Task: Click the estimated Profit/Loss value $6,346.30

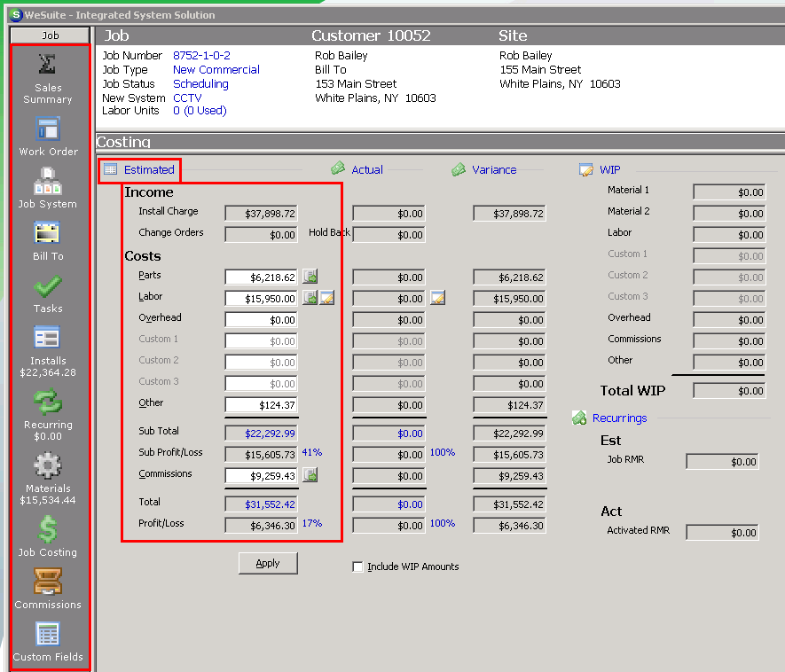Action: [262, 526]
